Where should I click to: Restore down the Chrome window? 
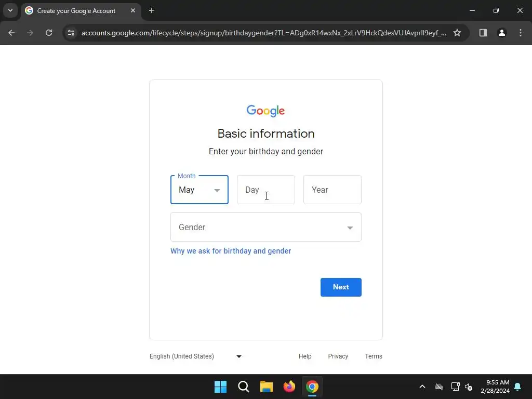point(496,10)
